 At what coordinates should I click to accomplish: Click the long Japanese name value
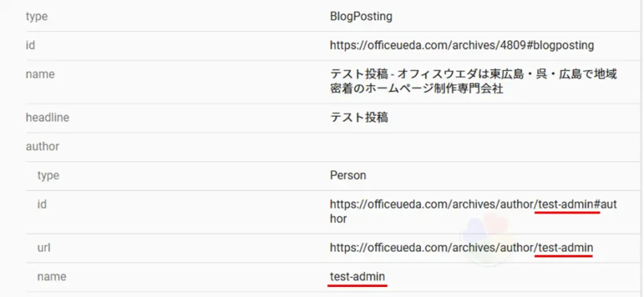[473, 82]
